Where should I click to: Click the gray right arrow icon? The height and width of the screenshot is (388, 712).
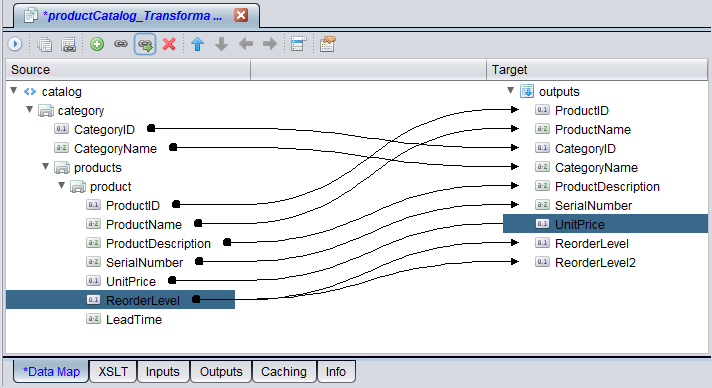[x=270, y=44]
